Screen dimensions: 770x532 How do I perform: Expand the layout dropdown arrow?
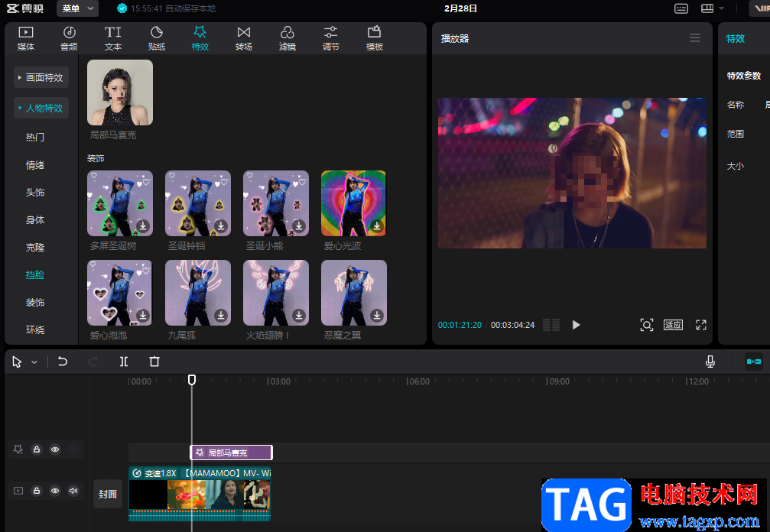pos(721,8)
